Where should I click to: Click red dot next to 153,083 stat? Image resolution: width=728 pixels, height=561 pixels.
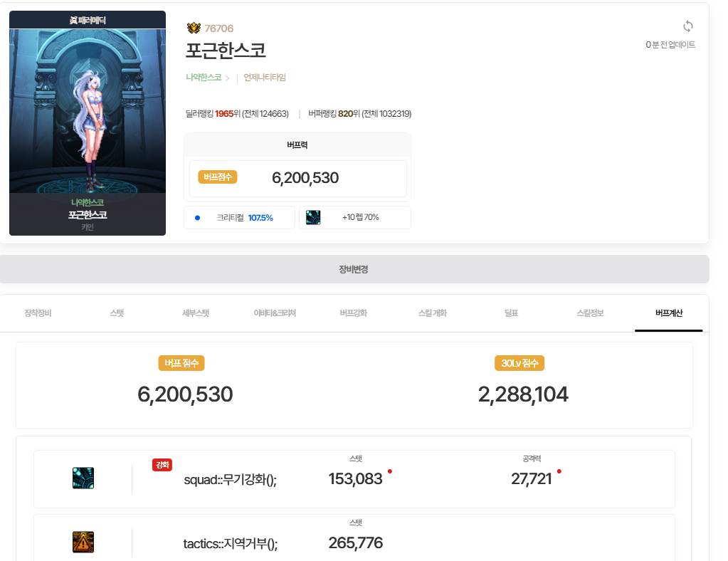point(390,471)
